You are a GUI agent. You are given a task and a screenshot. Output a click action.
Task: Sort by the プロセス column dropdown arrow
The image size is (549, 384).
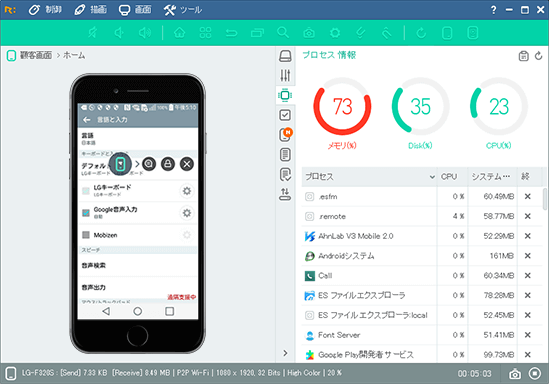tap(432, 177)
